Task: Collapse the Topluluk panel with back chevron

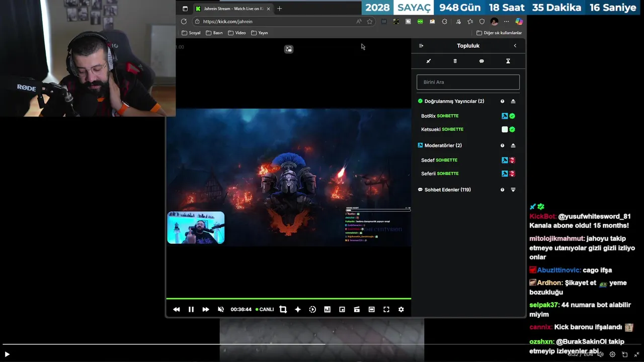Action: 515,46
